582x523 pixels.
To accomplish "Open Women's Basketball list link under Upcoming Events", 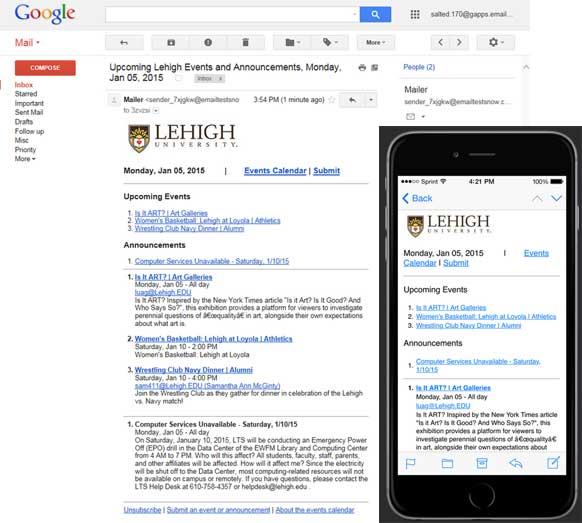I will coord(207,220).
